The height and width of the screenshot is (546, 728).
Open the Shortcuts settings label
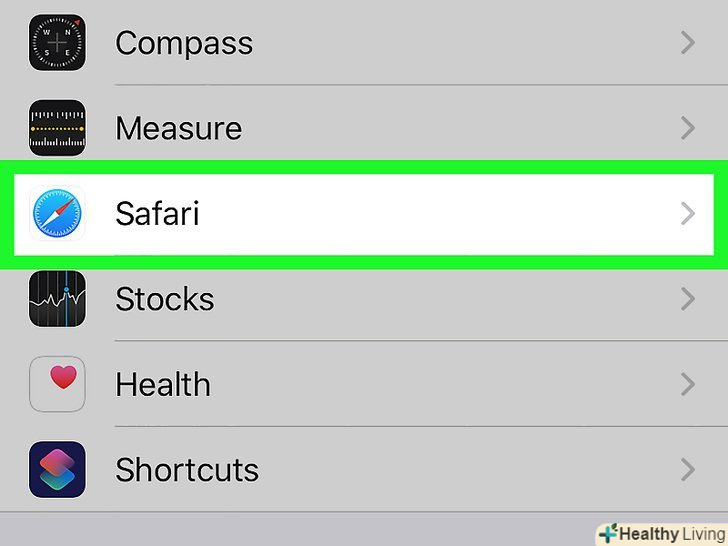pyautogui.click(x=187, y=469)
